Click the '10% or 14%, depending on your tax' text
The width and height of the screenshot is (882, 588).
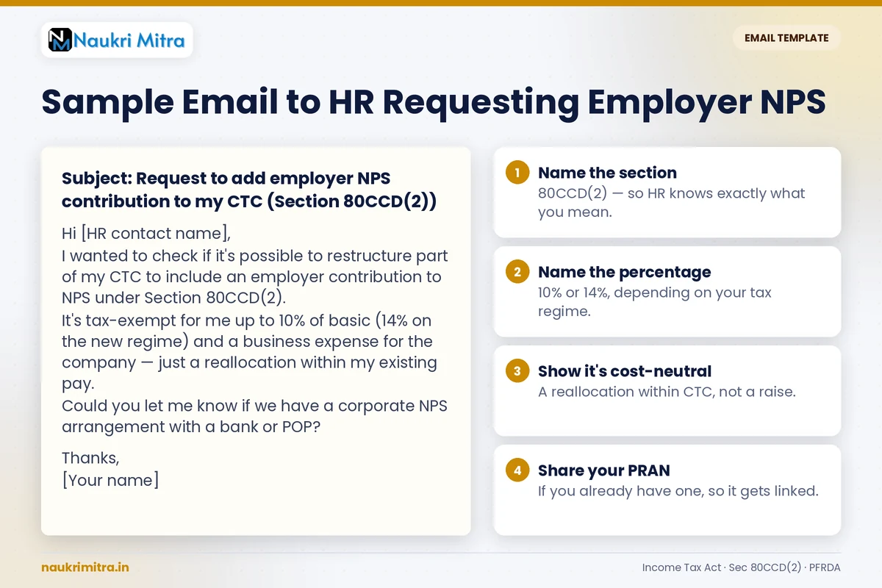(655, 293)
